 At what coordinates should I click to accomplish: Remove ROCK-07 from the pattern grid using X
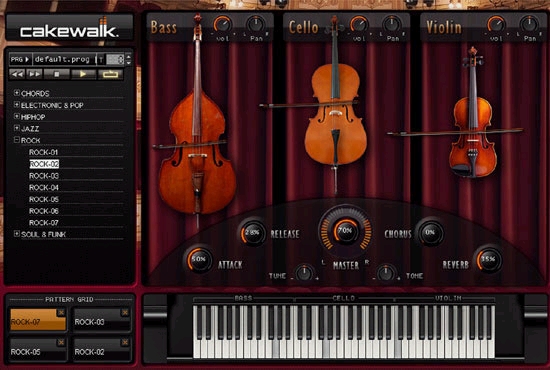click(x=61, y=312)
